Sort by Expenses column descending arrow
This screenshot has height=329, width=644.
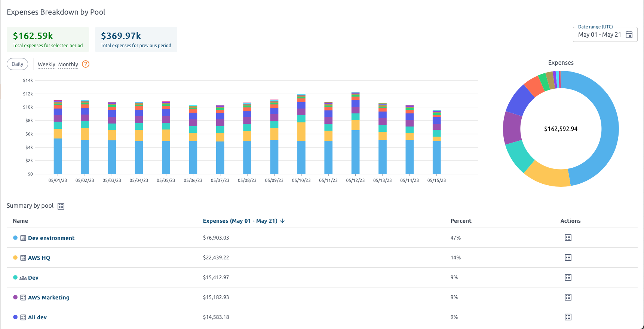(282, 221)
